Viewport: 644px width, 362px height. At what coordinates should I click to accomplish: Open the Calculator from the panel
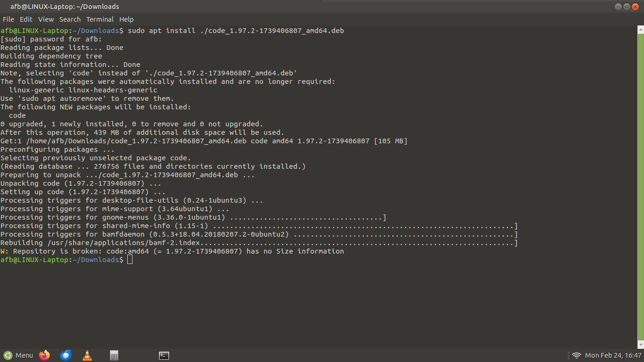point(114,355)
